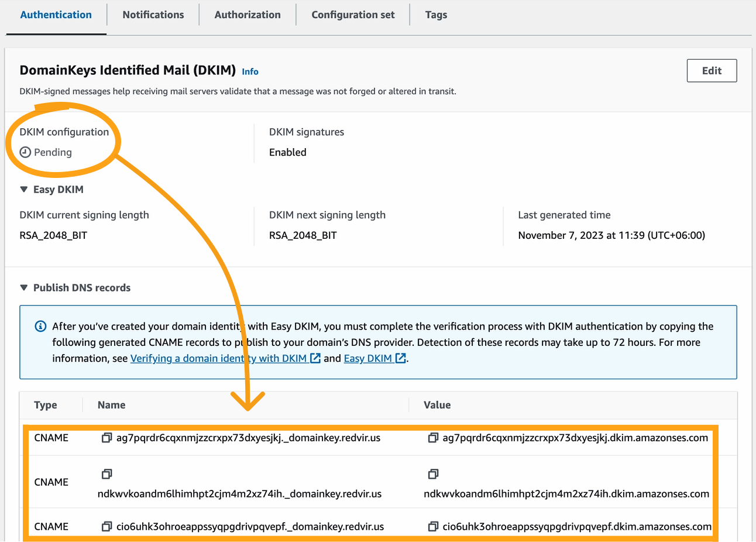The height and width of the screenshot is (542, 756).
Task: Open the Authorization tab
Action: (x=248, y=15)
